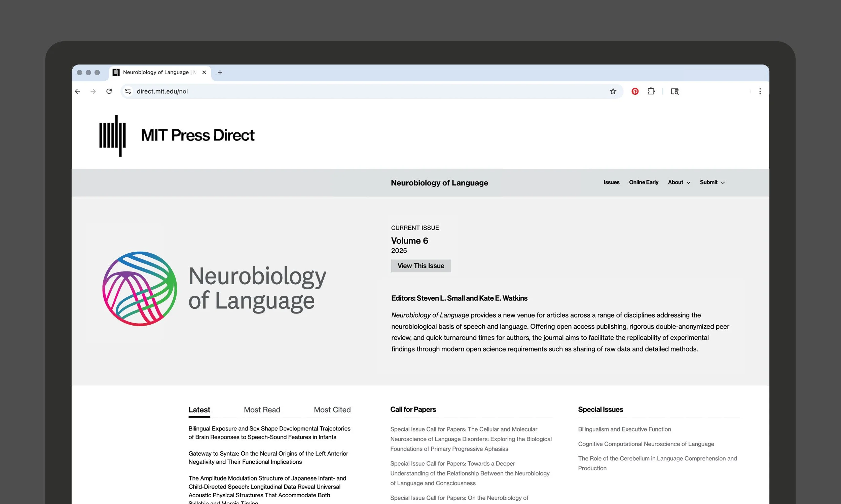
Task: Select Online Early in the navigation
Action: click(644, 182)
